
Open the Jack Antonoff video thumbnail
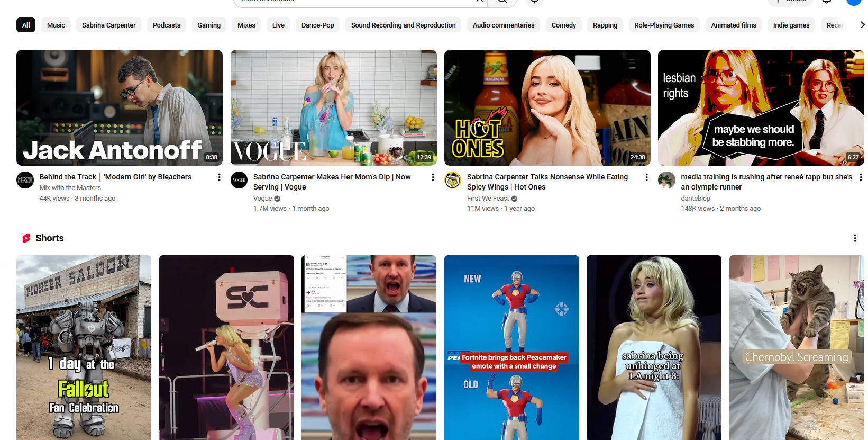pos(120,107)
